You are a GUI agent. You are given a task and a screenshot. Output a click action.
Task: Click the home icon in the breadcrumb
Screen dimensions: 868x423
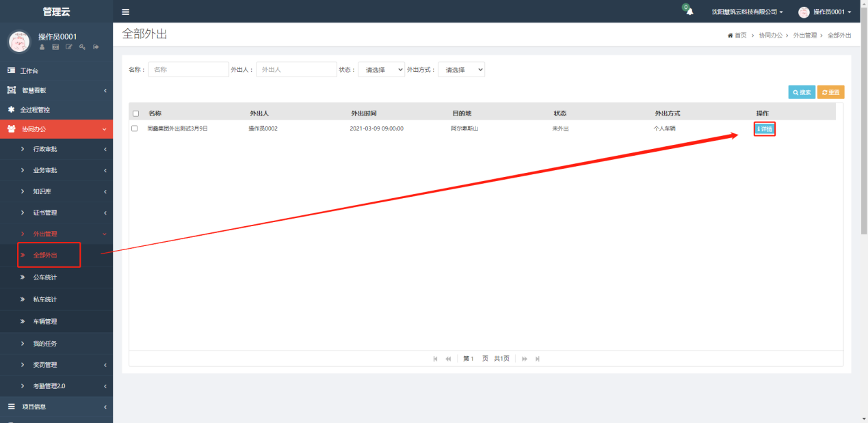pos(731,36)
